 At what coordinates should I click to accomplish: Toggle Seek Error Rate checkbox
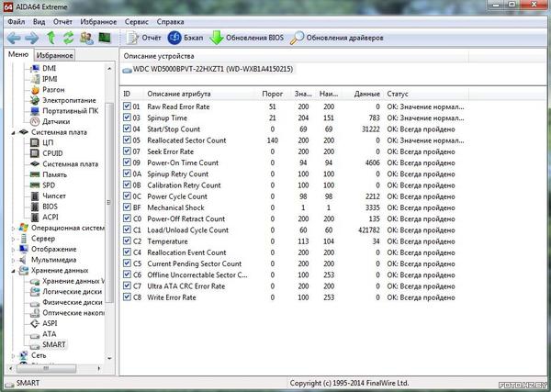point(127,151)
